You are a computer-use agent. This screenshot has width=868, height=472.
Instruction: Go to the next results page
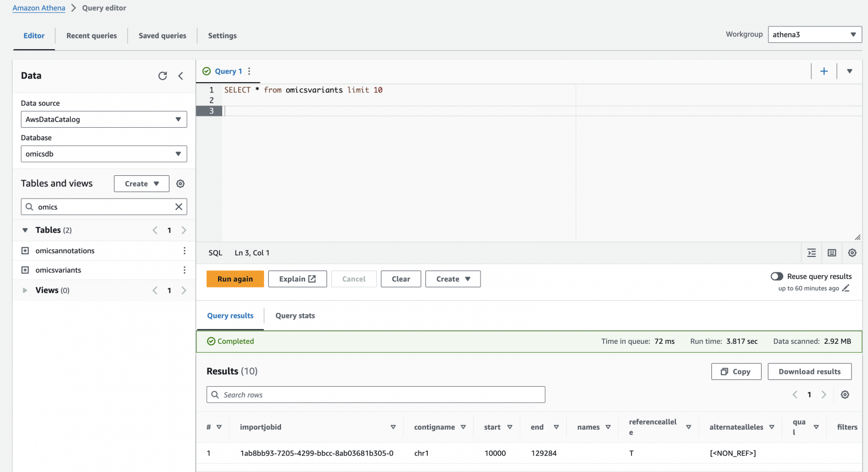824,394
